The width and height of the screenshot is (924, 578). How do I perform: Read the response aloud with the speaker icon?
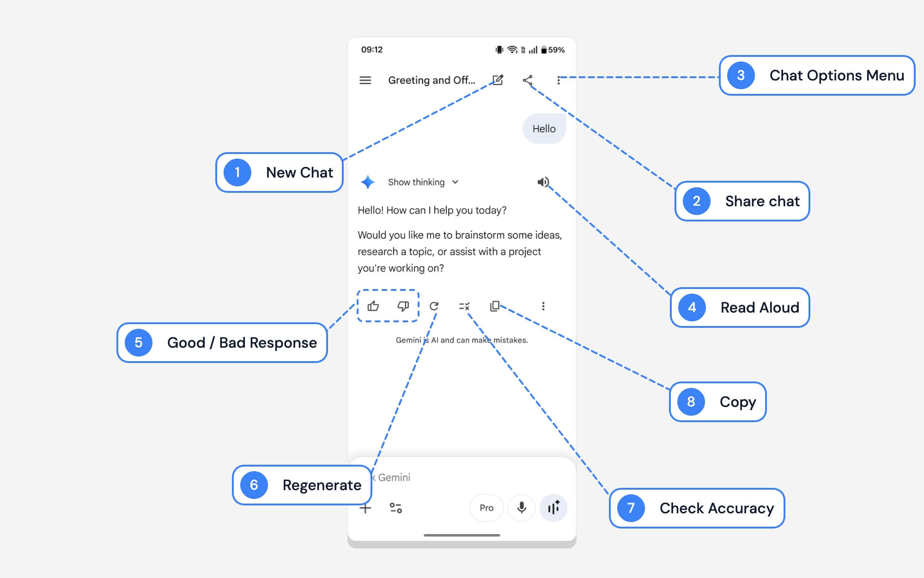[x=543, y=182]
